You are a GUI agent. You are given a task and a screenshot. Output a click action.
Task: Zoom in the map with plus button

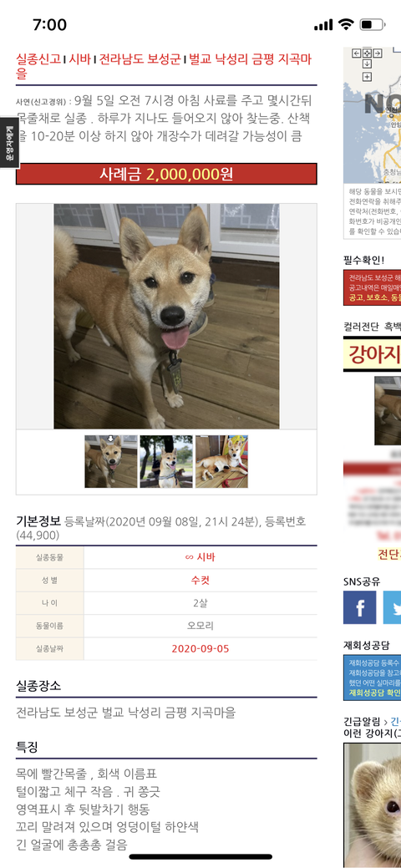(x=368, y=76)
